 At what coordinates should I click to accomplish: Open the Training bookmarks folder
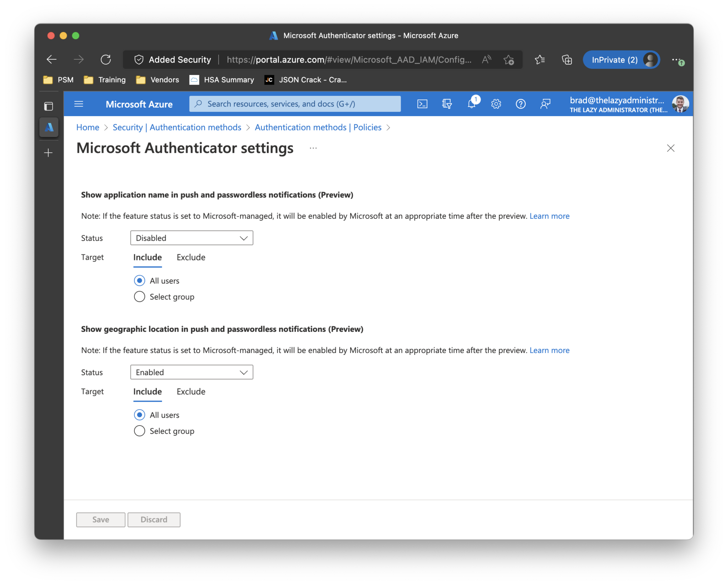click(105, 80)
